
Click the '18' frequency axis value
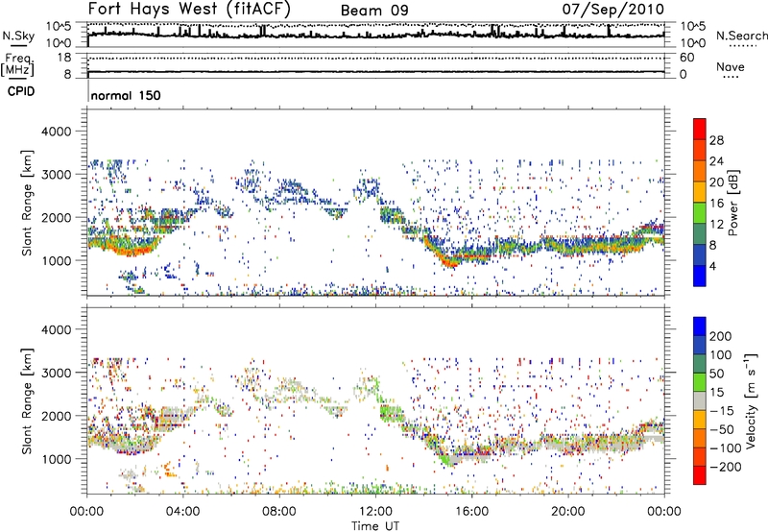[64, 58]
